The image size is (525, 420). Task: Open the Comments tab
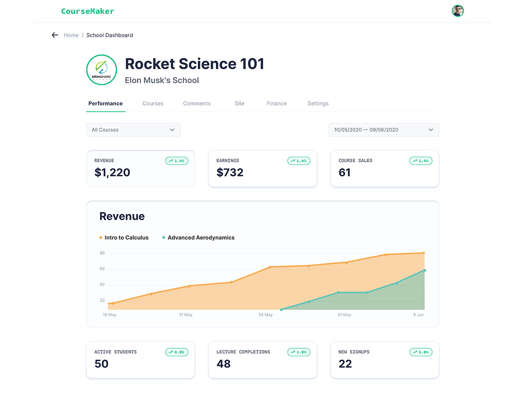coord(197,104)
